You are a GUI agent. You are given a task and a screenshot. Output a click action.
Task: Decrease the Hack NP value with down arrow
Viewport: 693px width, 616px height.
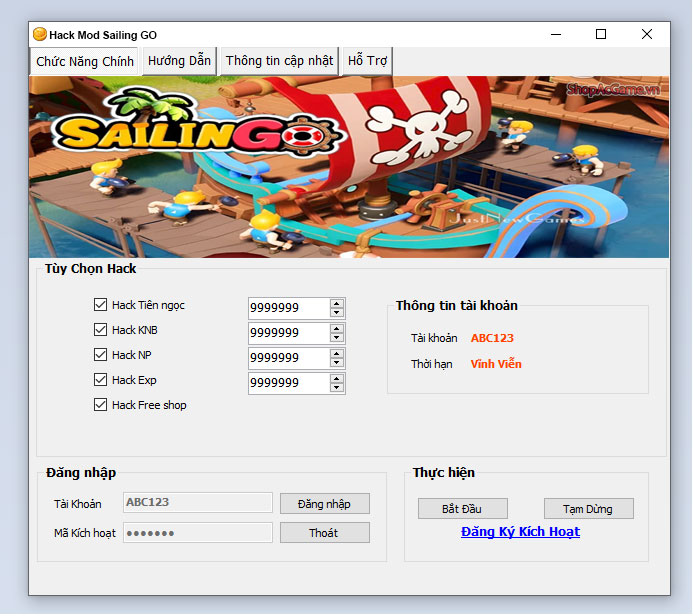(x=337, y=362)
